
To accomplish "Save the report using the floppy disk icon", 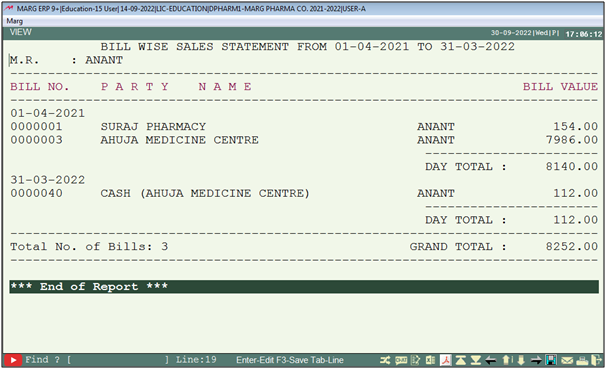I will (551, 360).
